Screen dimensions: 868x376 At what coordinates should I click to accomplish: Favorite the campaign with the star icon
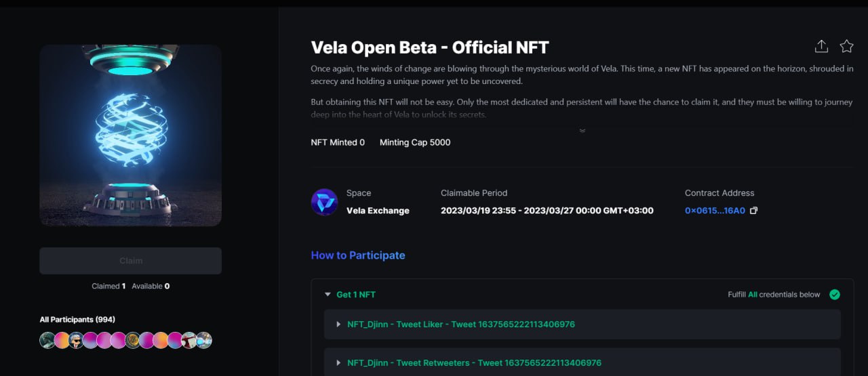(x=846, y=46)
